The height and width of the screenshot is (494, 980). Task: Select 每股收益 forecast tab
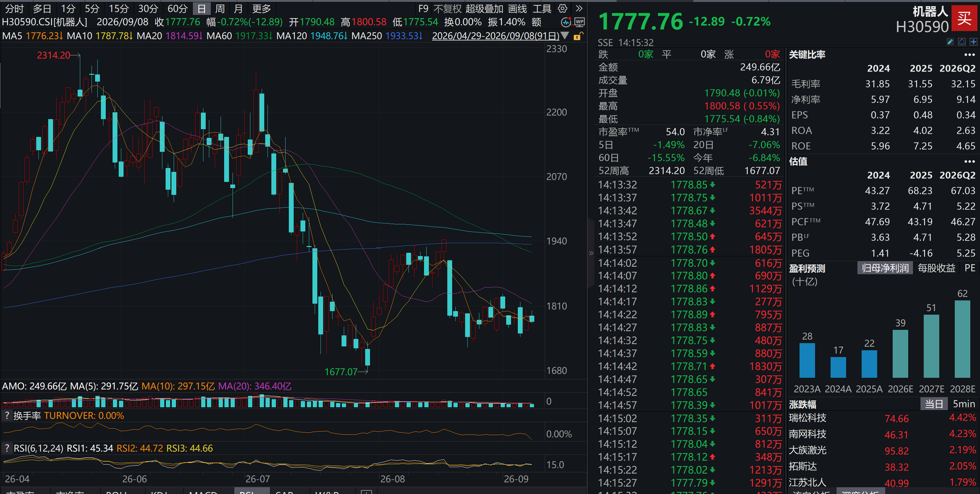tap(936, 268)
